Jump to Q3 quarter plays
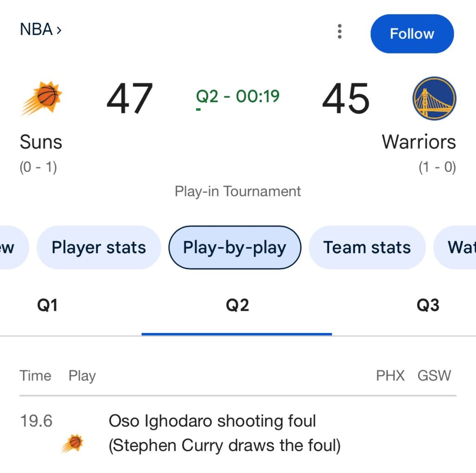Screen dimensions: 476x473 tap(428, 306)
